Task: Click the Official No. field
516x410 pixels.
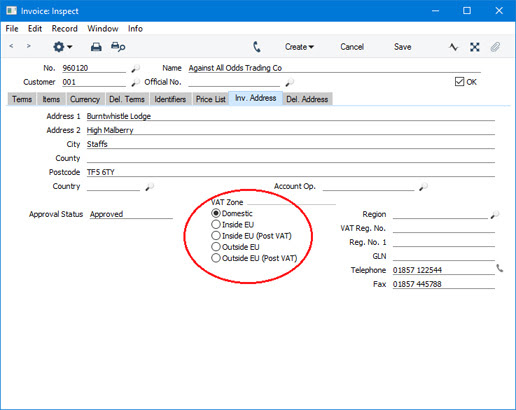Action: pyautogui.click(x=234, y=82)
